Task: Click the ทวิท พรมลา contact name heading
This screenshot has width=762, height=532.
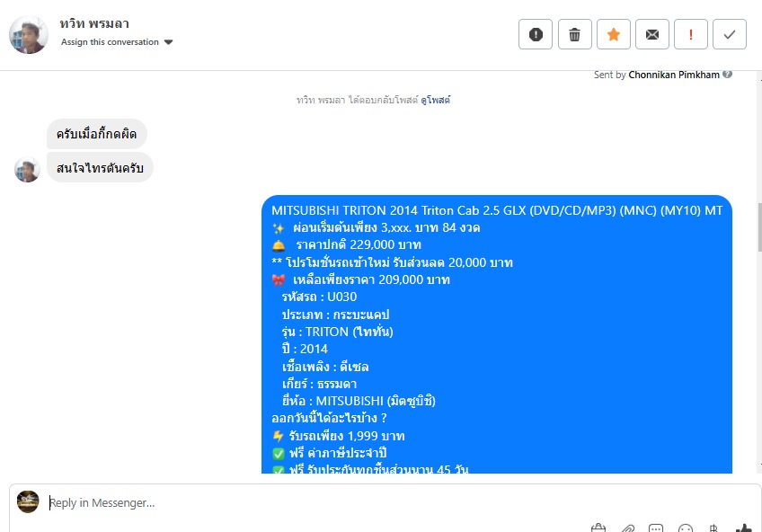Action: pos(94,23)
